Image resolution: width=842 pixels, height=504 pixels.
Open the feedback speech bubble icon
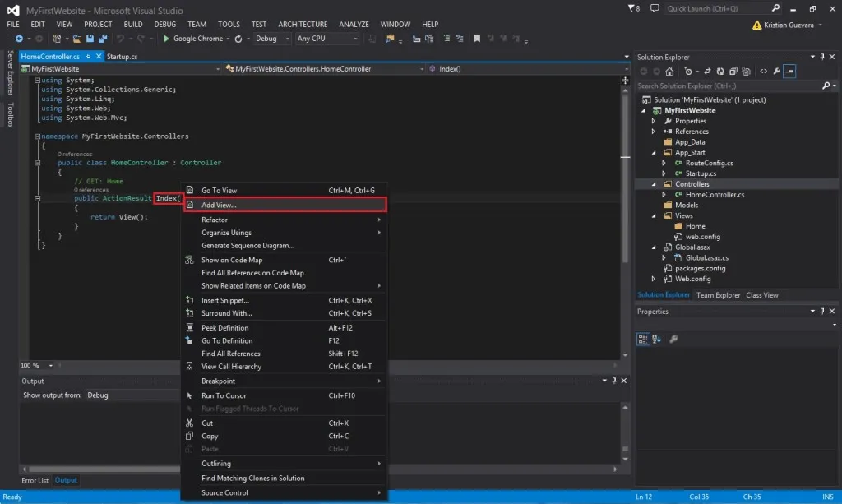coord(654,8)
